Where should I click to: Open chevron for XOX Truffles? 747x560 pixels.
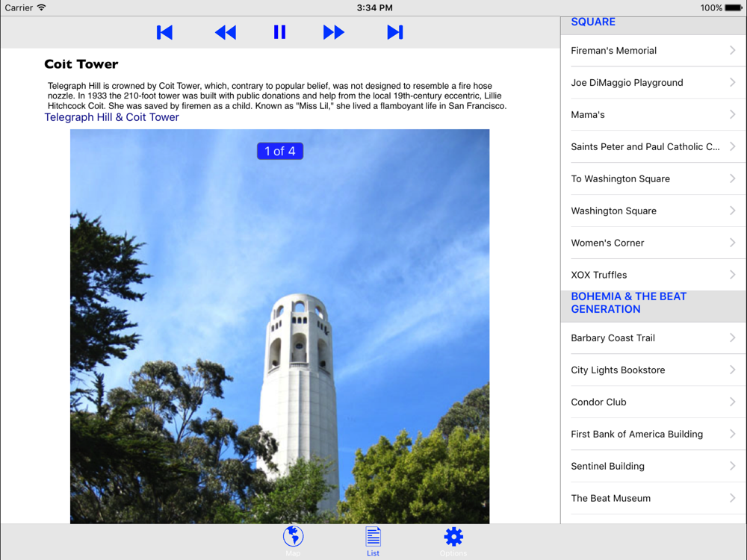pyautogui.click(x=733, y=275)
